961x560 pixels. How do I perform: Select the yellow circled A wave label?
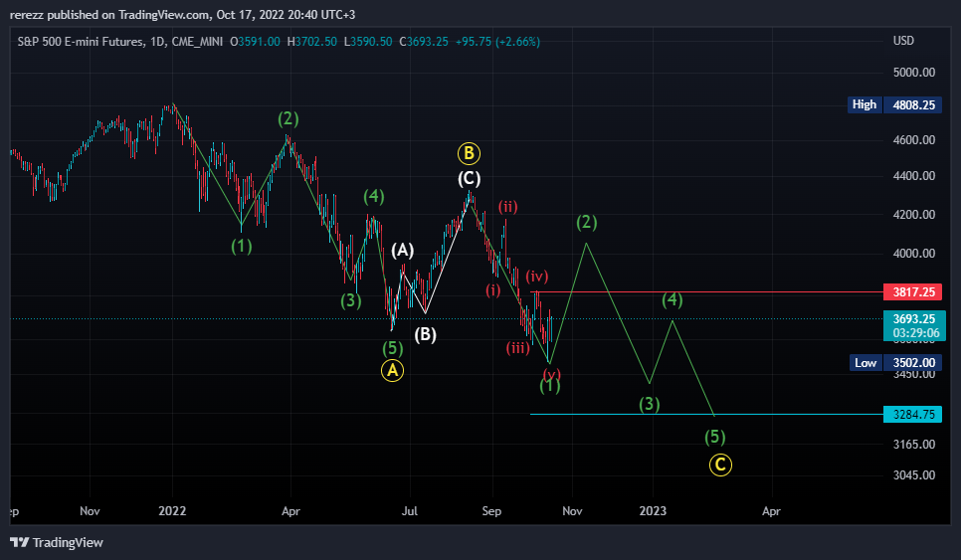click(x=392, y=371)
